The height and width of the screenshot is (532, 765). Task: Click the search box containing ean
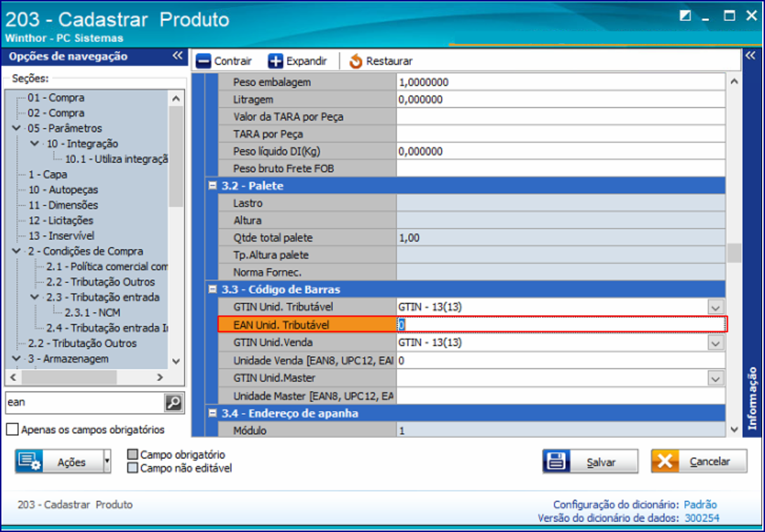click(85, 403)
